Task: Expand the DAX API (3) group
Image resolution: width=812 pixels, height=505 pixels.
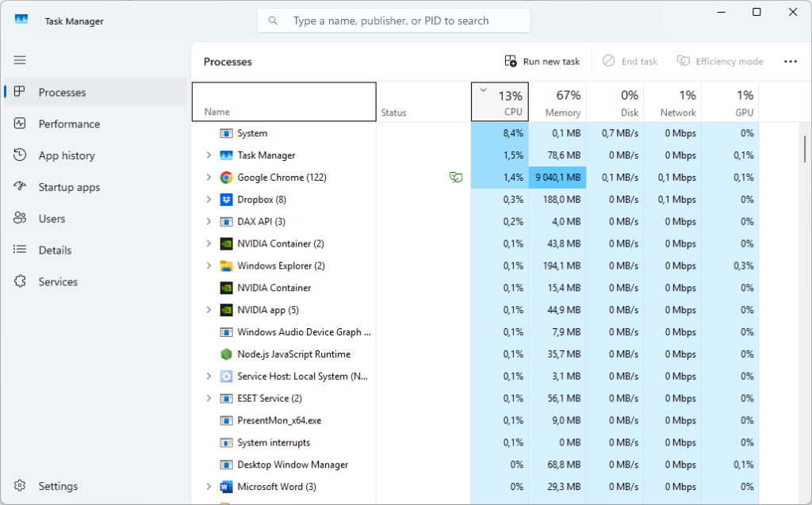Action: tap(209, 222)
